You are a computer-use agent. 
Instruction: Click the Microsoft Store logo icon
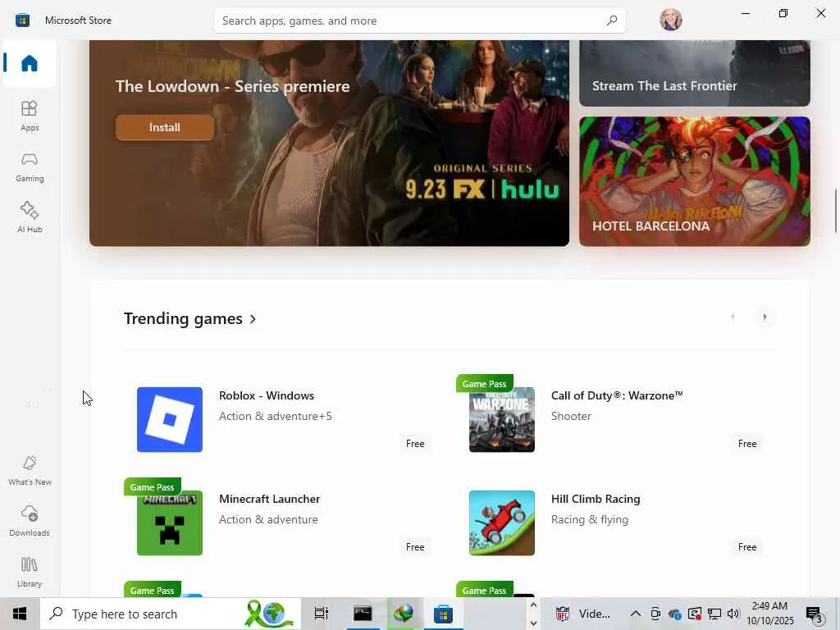click(22, 21)
